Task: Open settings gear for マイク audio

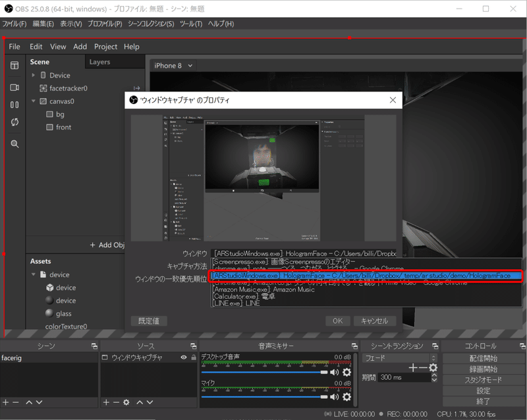Action: click(x=347, y=397)
